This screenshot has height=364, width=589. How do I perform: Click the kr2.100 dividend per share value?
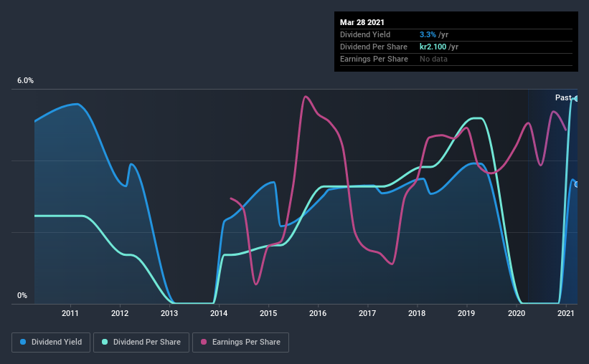point(433,47)
